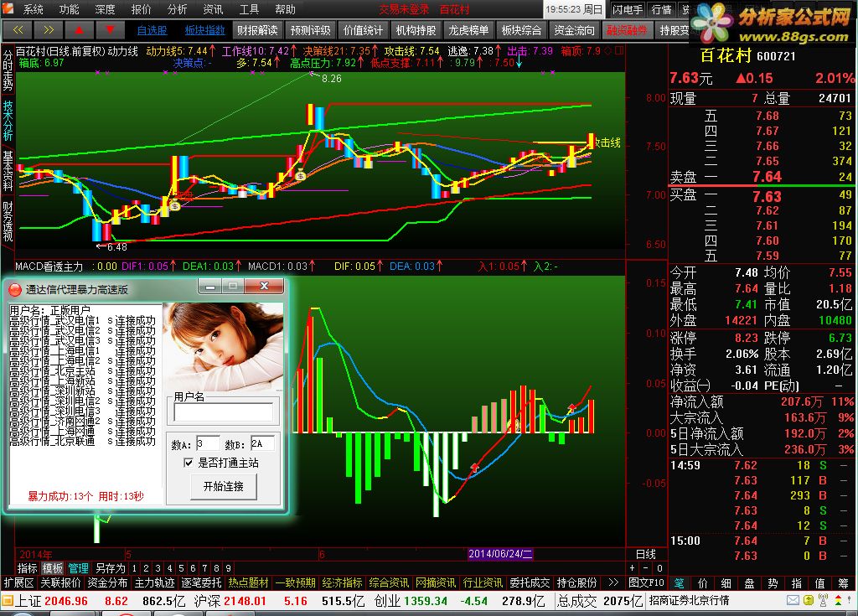Toggle the 是否打通主站 checkbox
The width and height of the screenshot is (858, 616).
(x=189, y=463)
